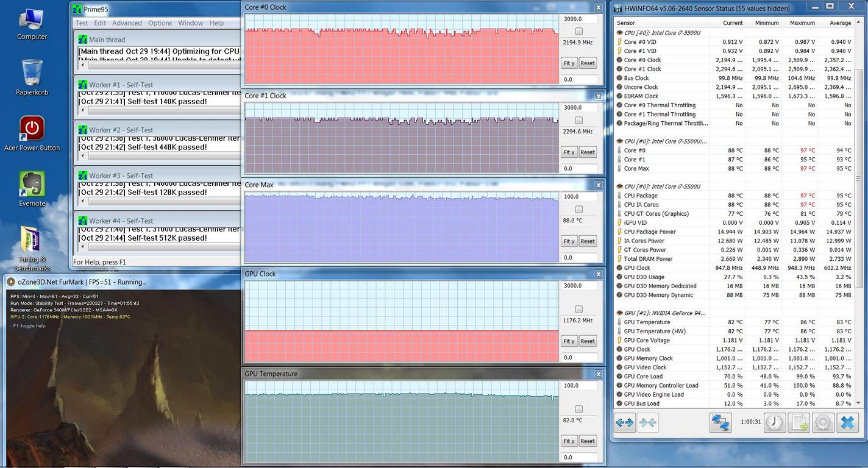The width and height of the screenshot is (868, 468).
Task: Toggle the checkbox in GPU Clock graph
Action: [x=578, y=309]
